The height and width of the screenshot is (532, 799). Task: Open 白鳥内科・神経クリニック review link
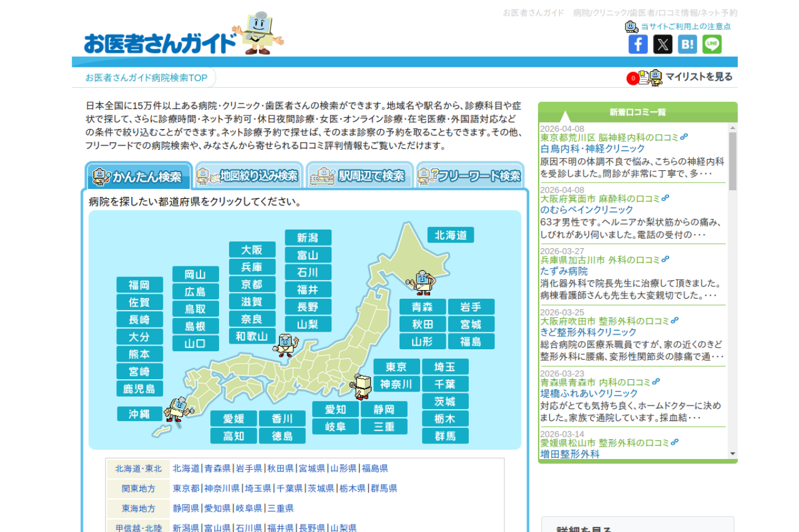(x=592, y=148)
